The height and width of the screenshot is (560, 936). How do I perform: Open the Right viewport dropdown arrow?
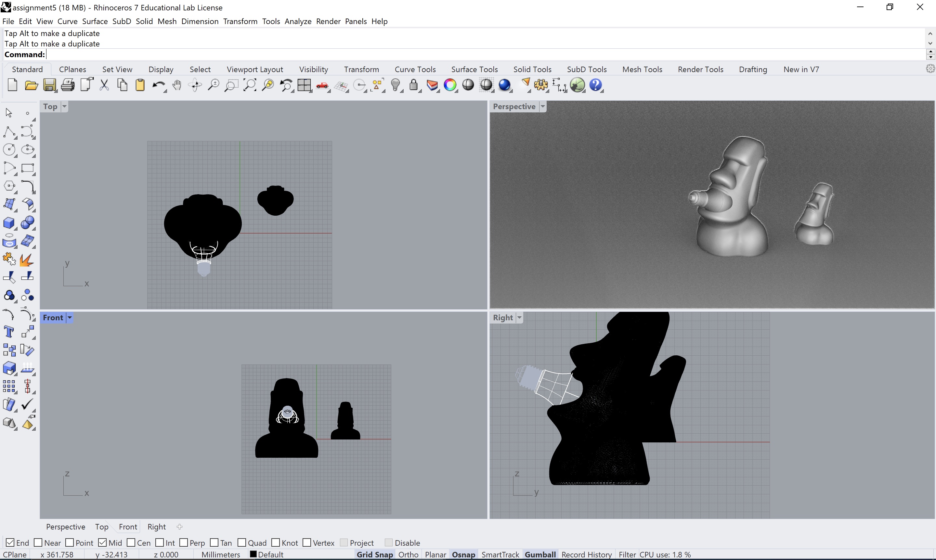[520, 318]
